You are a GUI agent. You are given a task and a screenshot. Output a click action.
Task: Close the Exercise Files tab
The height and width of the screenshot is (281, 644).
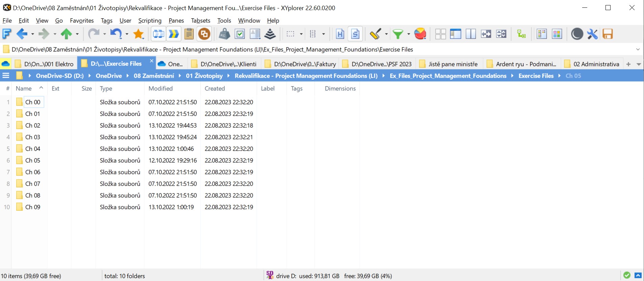(x=152, y=61)
